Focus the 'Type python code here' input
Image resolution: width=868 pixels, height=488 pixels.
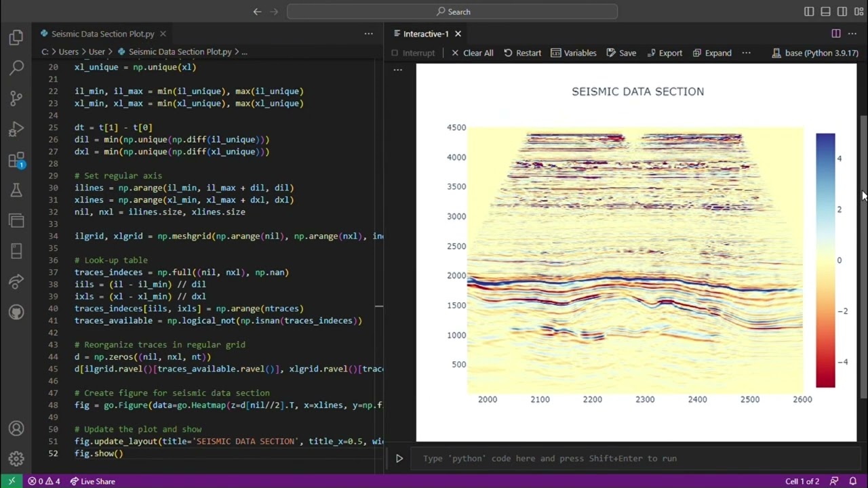[x=634, y=458]
